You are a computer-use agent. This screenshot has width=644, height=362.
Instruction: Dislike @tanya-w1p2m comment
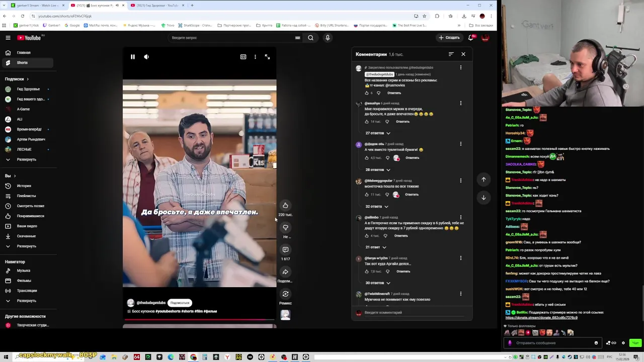(x=387, y=271)
